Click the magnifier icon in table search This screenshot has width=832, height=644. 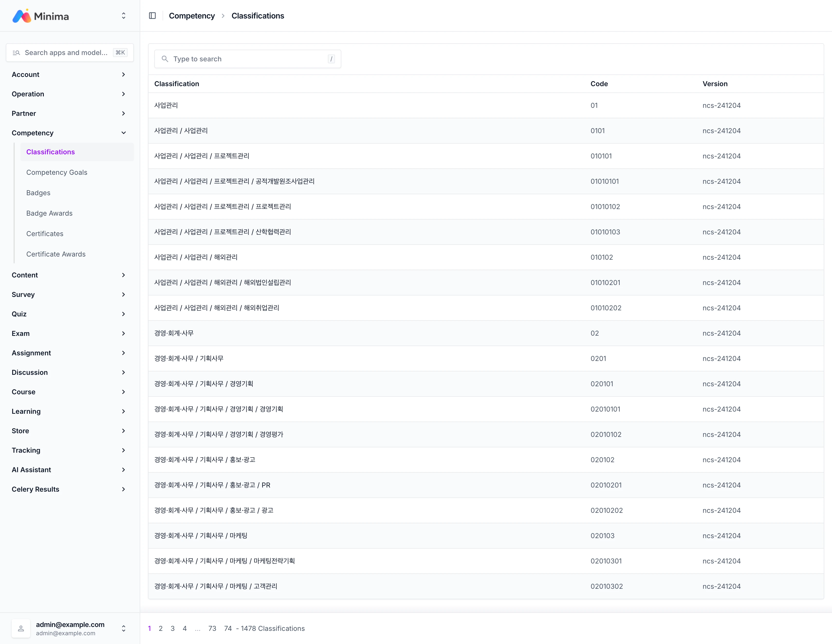(165, 59)
